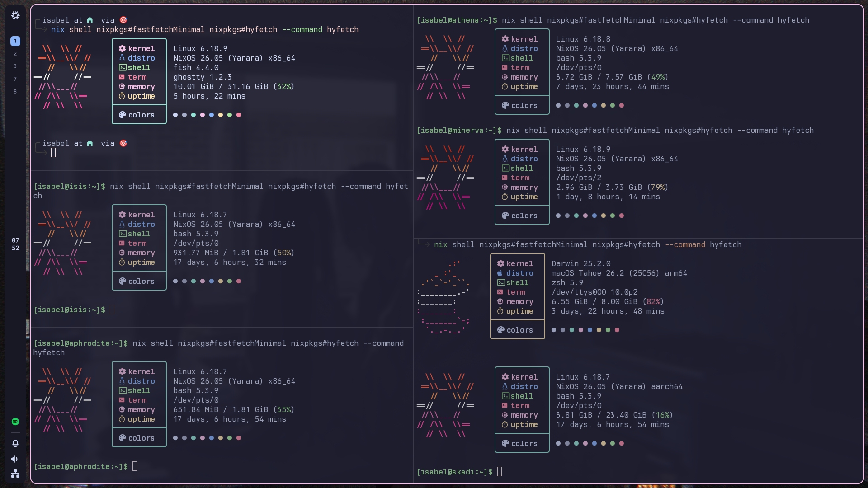Switch to workspace 2
Image resolution: width=868 pixels, height=488 pixels.
[x=15, y=54]
